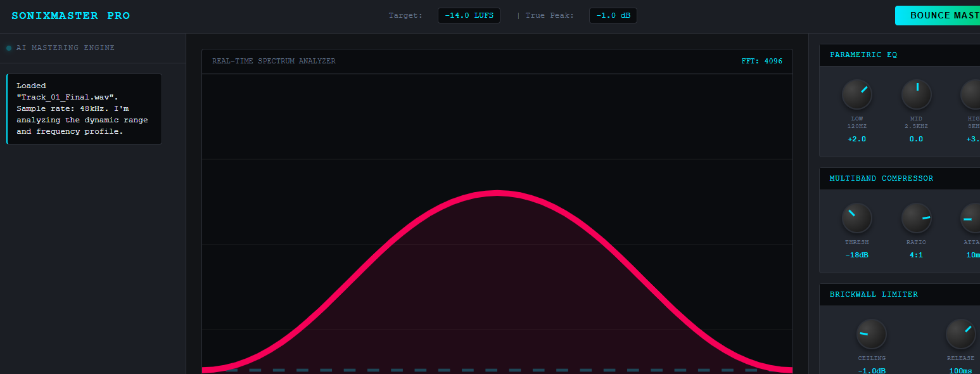This screenshot has width=980, height=374.
Task: Click the "LOW 120HZ" knob label
Action: [x=856, y=122]
